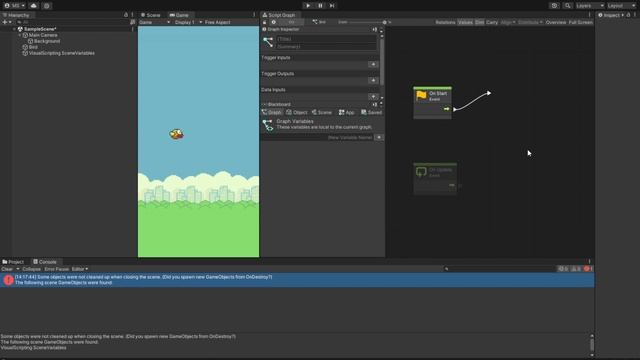This screenshot has height=360, width=640.
Task: Toggle Relations in graph toolbar
Action: click(x=445, y=22)
